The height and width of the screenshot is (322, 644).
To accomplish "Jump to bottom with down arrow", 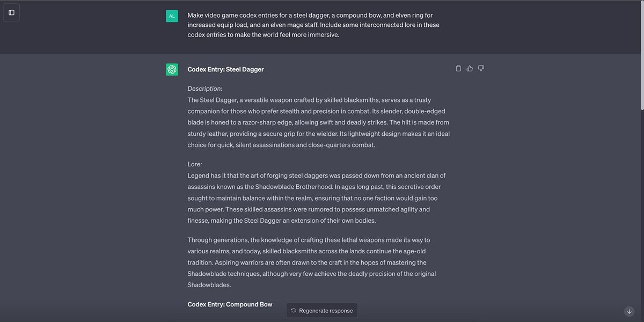I will tap(629, 311).
